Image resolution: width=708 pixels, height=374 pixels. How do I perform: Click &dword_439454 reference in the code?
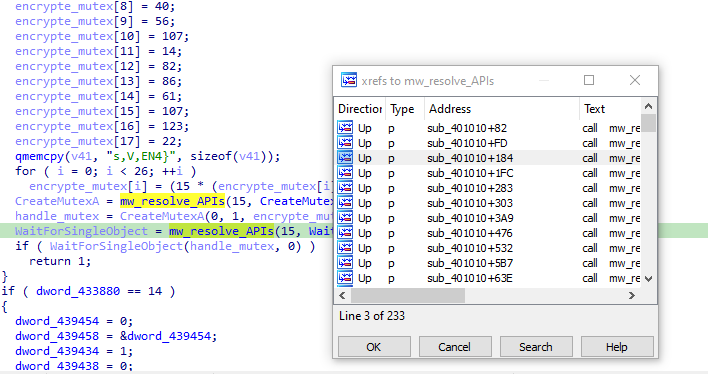(165, 336)
